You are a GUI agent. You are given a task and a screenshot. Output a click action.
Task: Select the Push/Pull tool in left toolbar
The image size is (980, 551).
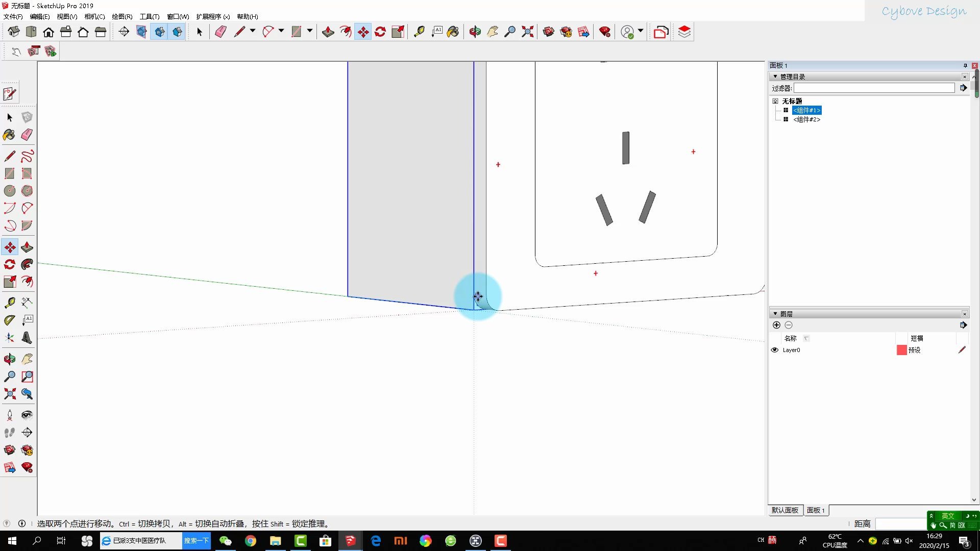(x=27, y=247)
